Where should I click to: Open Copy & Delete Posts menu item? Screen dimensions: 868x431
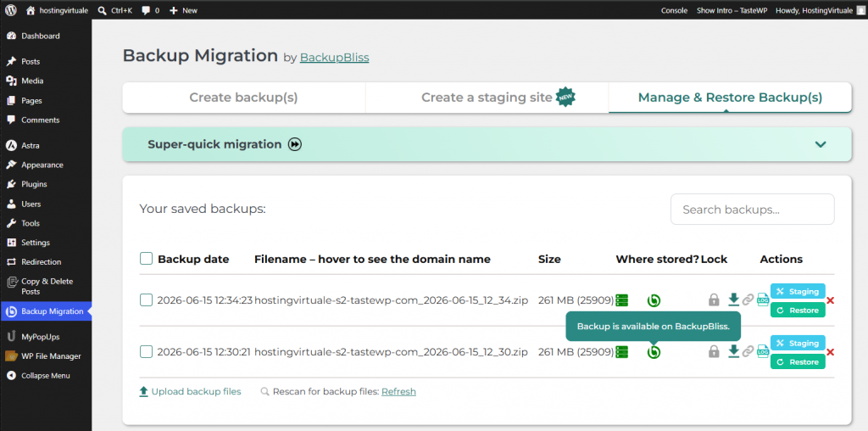(46, 287)
